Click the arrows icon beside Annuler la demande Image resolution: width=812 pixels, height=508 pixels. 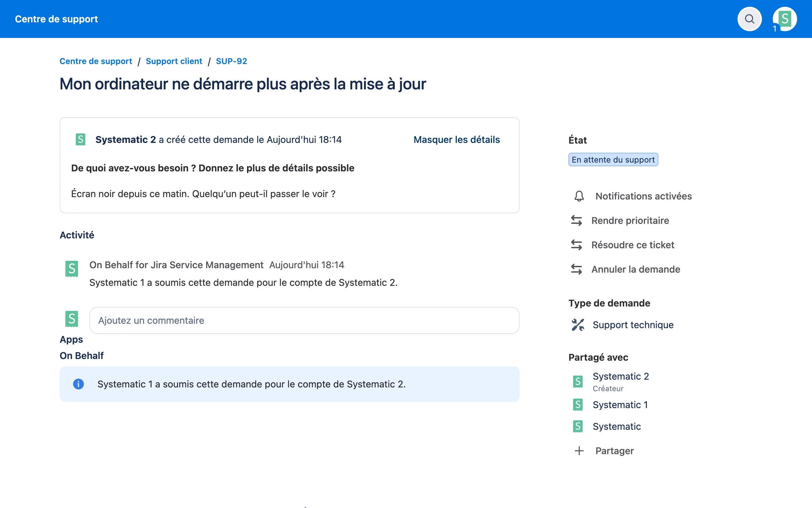(577, 269)
